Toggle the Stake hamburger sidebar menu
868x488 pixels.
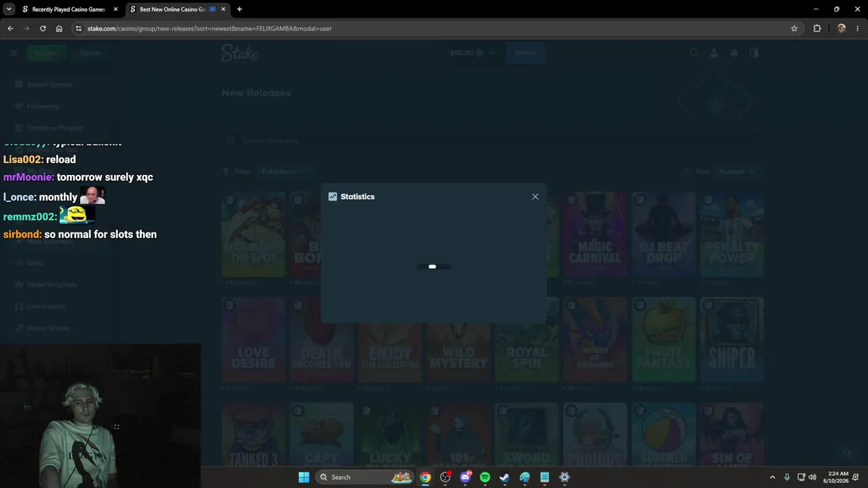13,53
